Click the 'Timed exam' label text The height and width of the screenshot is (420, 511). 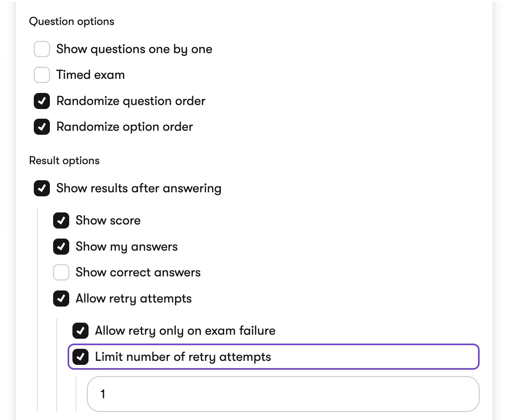(x=91, y=75)
